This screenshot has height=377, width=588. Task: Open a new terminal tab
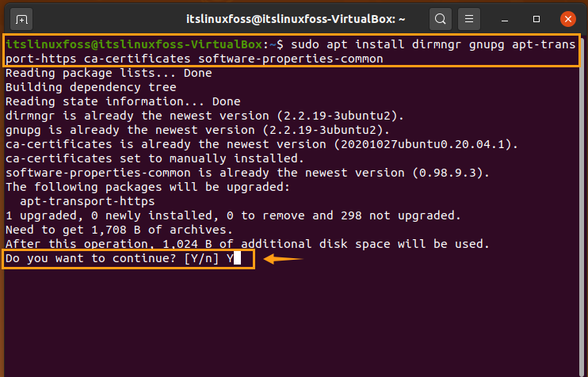pos(21,19)
